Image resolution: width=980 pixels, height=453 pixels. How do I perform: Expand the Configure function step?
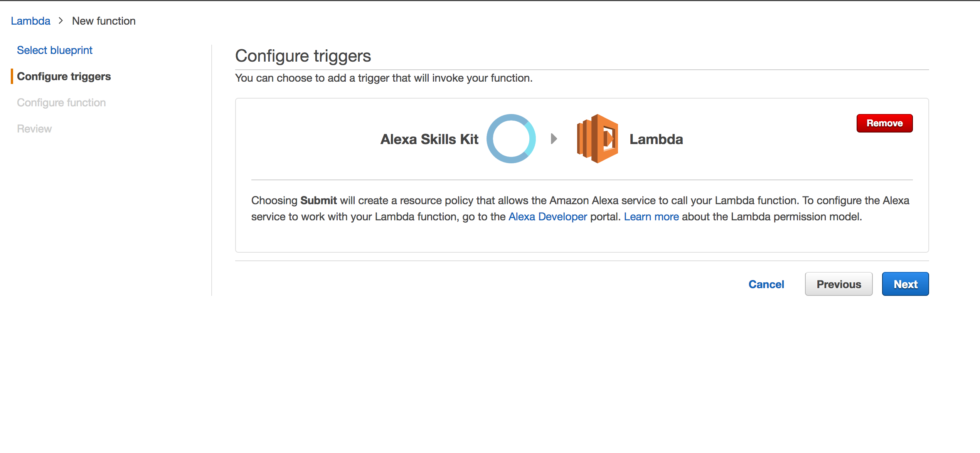[61, 102]
